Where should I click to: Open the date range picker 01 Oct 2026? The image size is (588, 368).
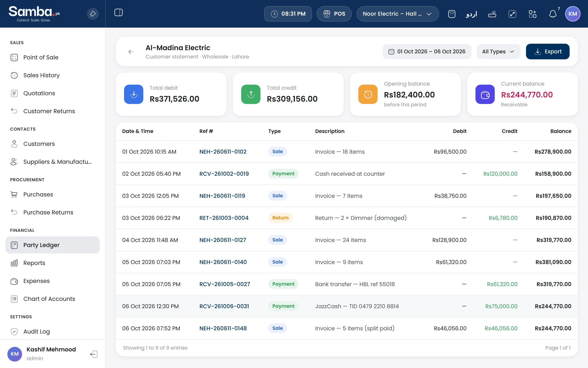click(x=427, y=52)
